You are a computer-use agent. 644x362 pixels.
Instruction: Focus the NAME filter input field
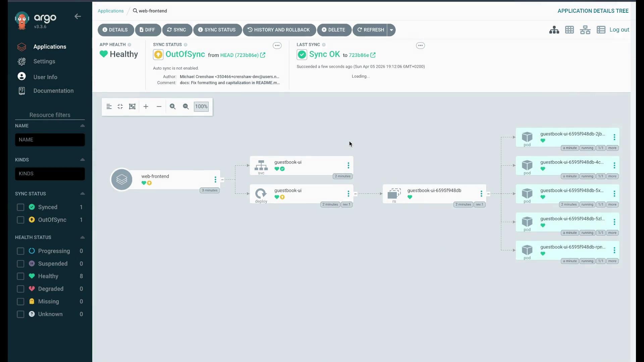[x=50, y=140]
